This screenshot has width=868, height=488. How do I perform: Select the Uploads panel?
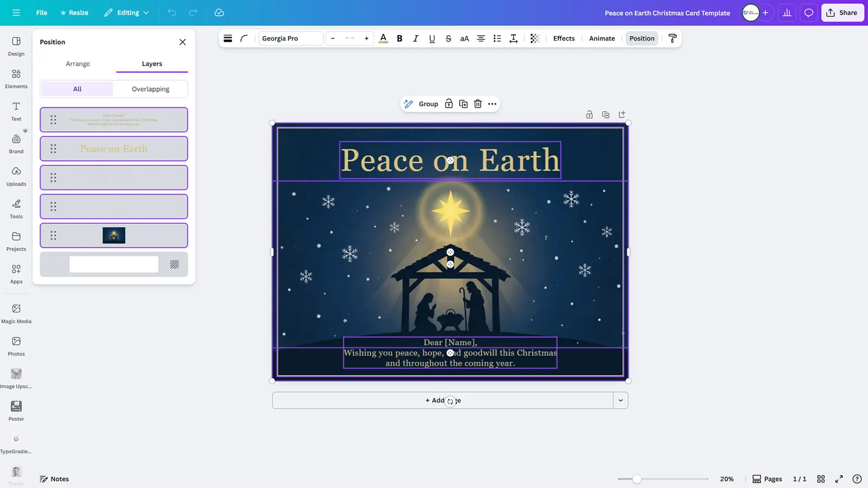coord(16,177)
